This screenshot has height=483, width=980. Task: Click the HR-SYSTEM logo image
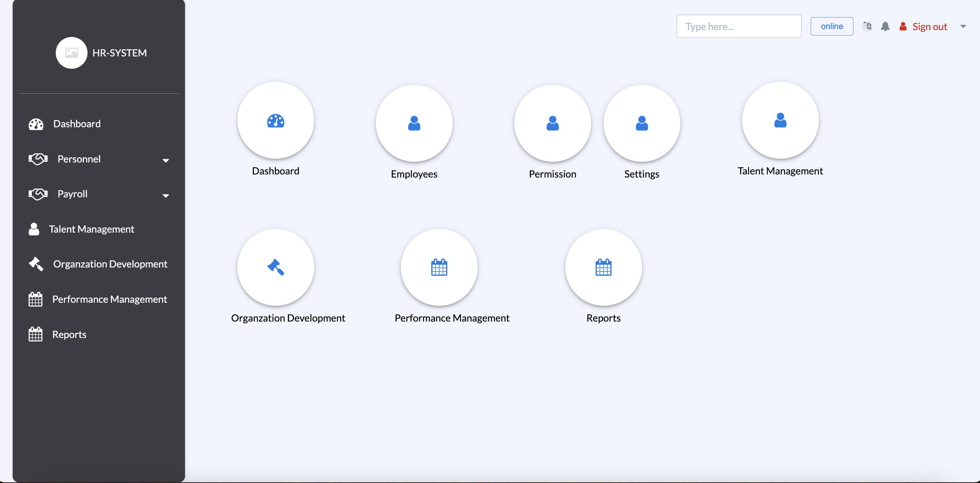click(x=71, y=53)
